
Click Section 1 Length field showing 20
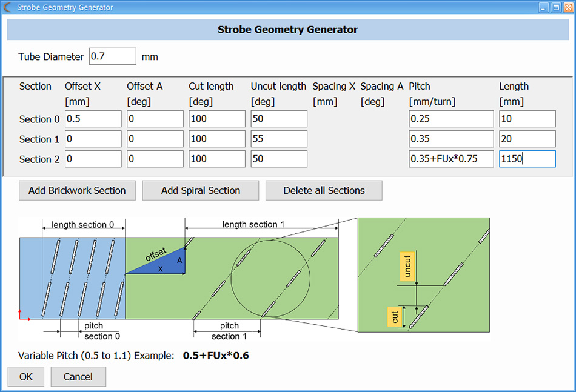[x=527, y=139]
